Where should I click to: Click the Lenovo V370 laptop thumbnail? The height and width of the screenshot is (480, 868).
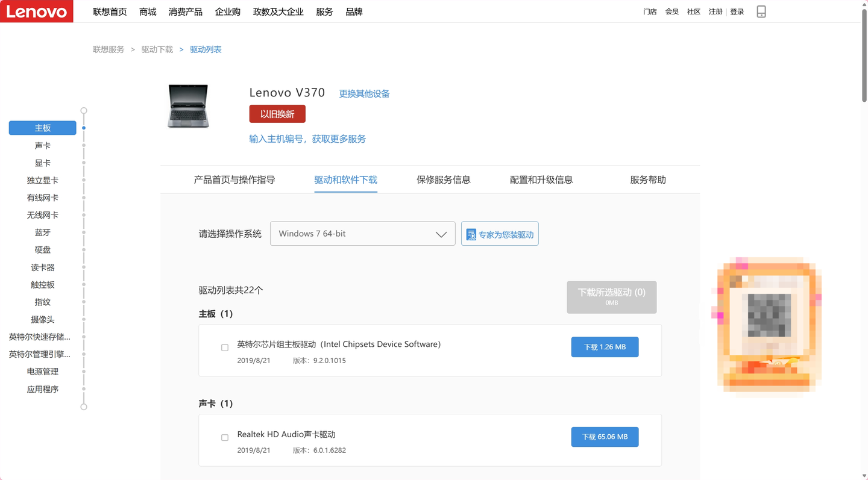[188, 106]
